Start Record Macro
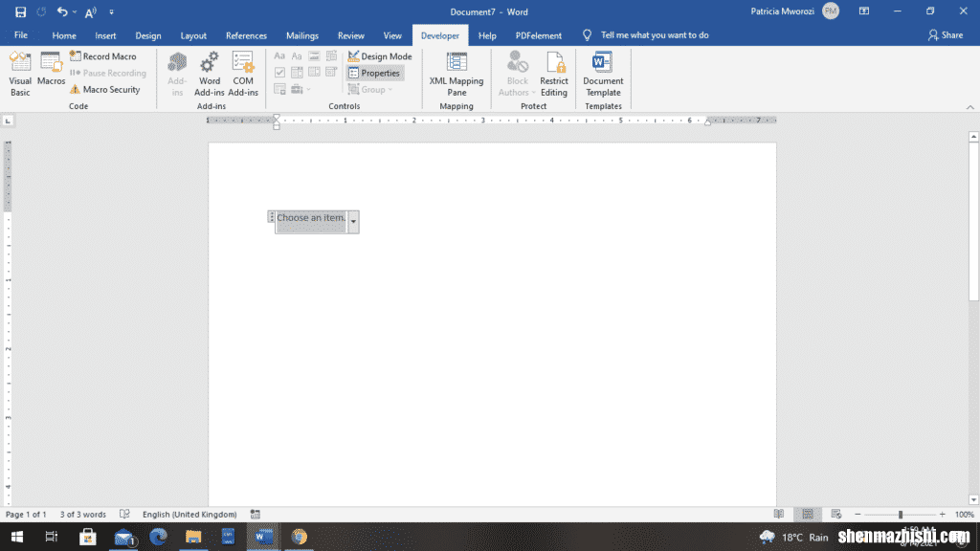The width and height of the screenshot is (980, 551). click(103, 56)
